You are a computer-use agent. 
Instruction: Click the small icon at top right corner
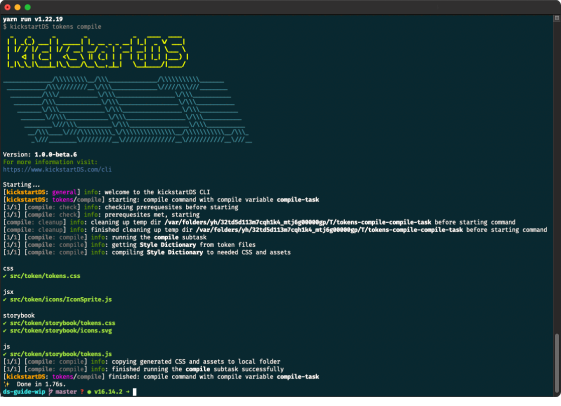[557, 18]
